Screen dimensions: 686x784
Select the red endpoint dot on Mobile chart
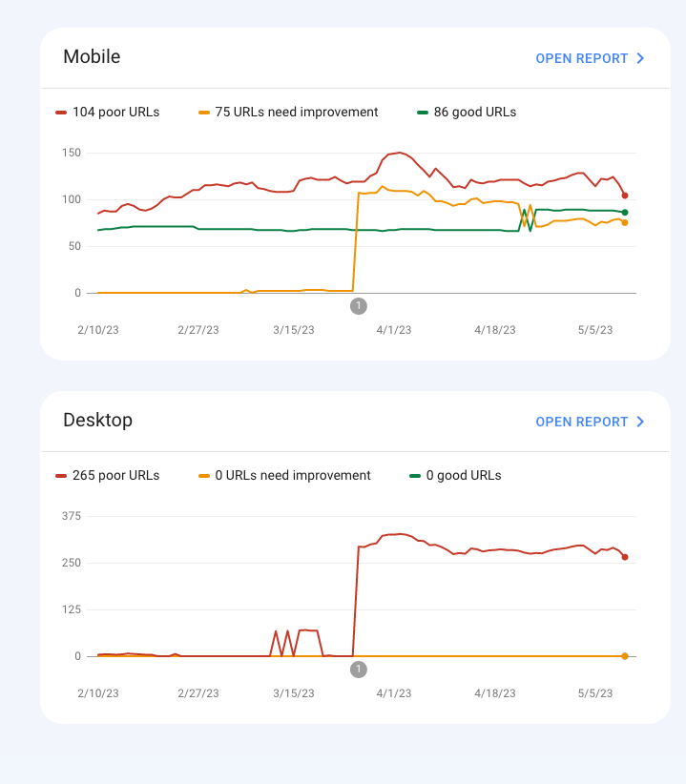point(625,196)
